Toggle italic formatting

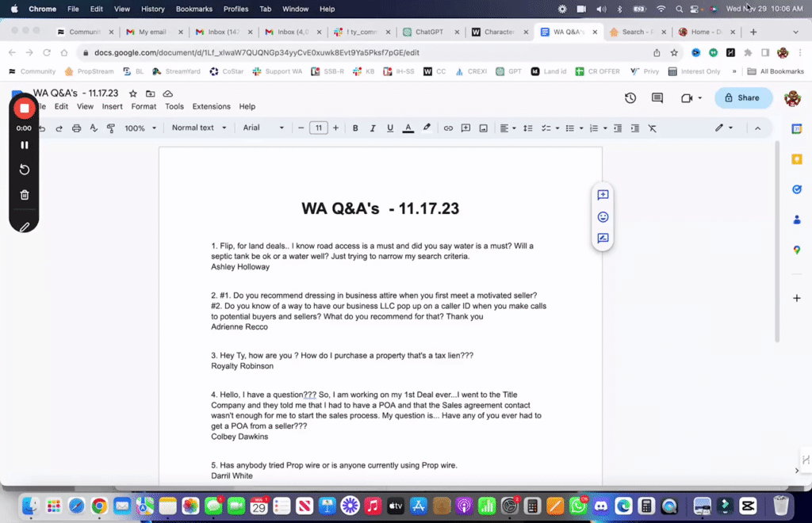[372, 128]
